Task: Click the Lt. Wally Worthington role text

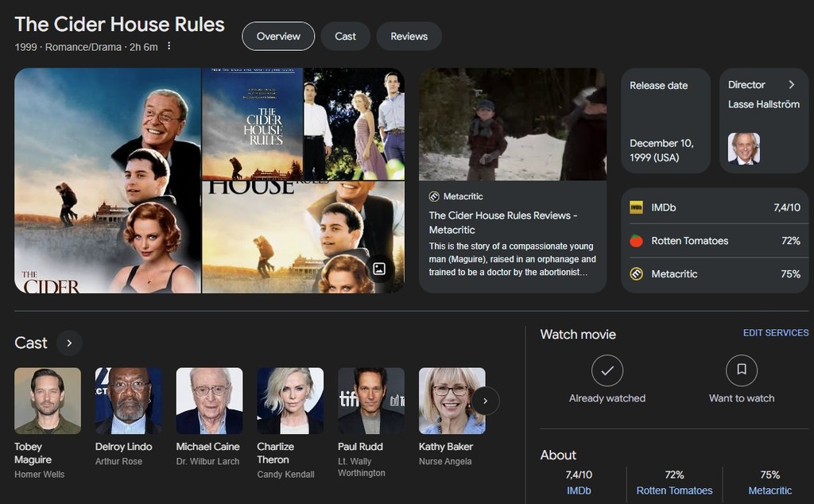Action: tap(362, 467)
